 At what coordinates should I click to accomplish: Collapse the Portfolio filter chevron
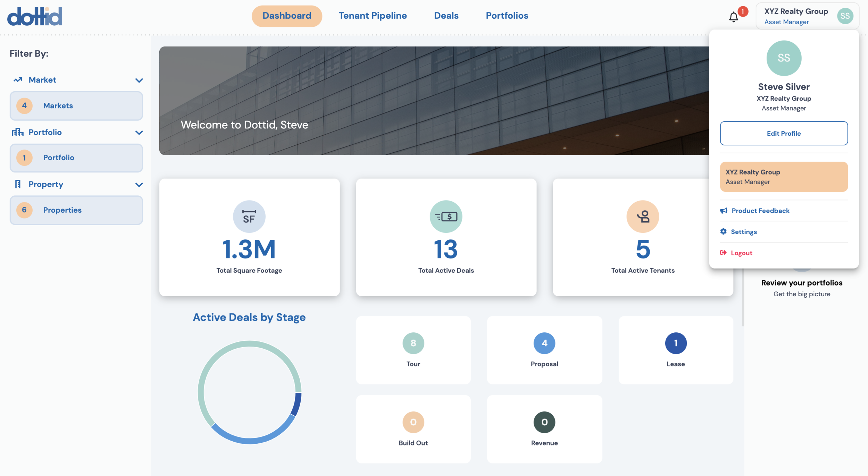pos(139,133)
